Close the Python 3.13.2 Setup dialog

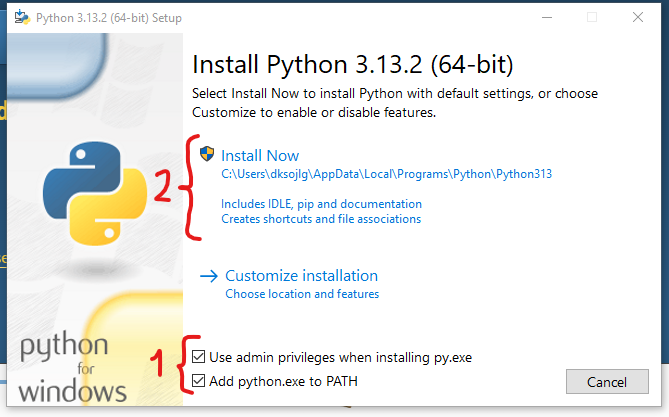tap(637, 17)
